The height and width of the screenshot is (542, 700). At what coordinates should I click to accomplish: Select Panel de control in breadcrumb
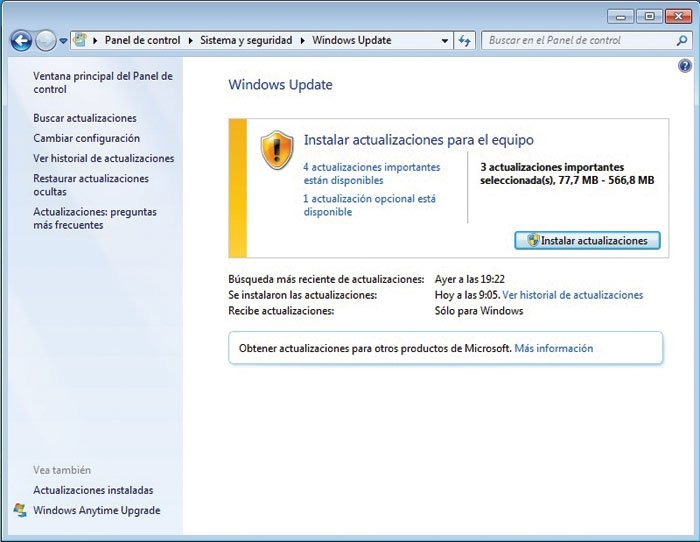pos(142,40)
